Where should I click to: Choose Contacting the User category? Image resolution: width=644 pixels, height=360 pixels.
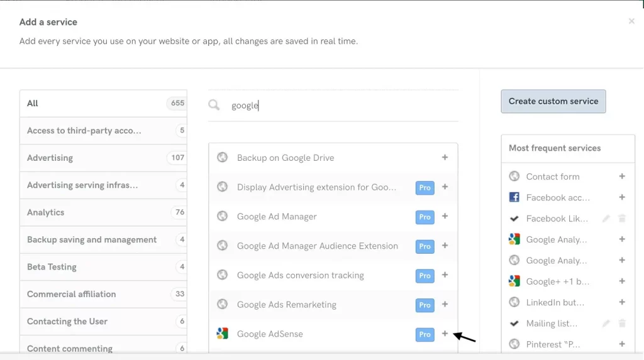click(103, 322)
